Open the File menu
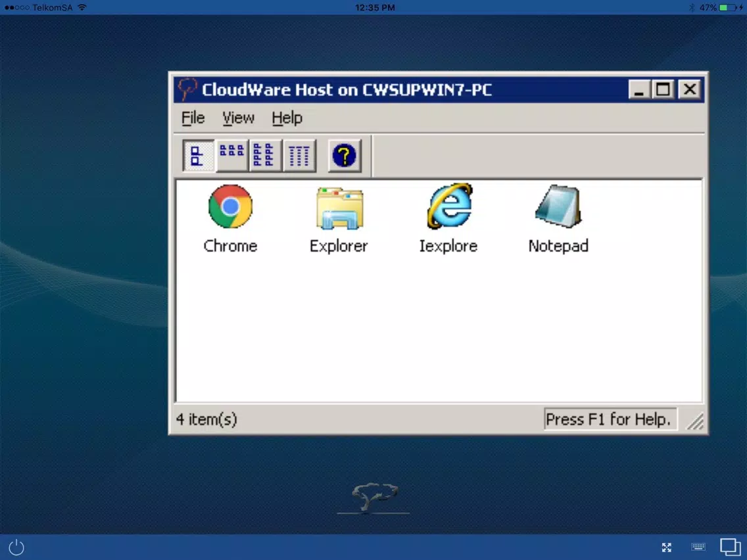747x560 pixels. [x=193, y=118]
